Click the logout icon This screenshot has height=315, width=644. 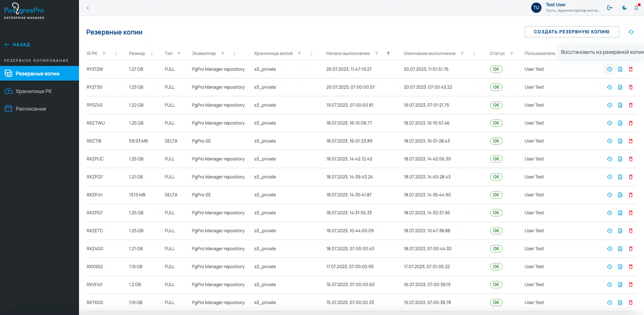(x=609, y=8)
